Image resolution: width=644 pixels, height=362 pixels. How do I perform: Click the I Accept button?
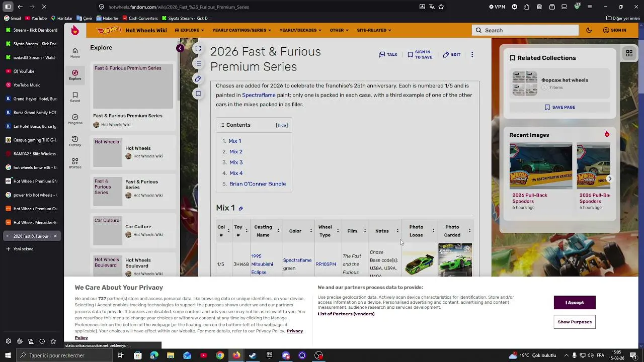pyautogui.click(x=575, y=303)
